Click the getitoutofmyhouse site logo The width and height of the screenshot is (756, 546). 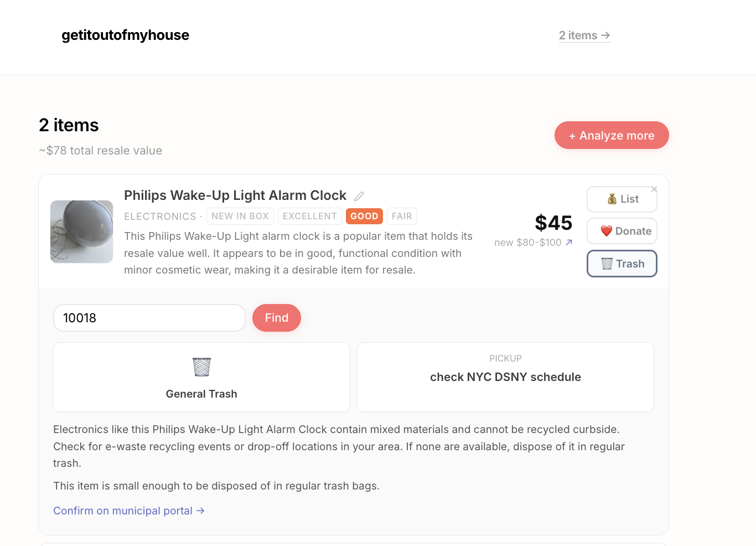(x=125, y=35)
